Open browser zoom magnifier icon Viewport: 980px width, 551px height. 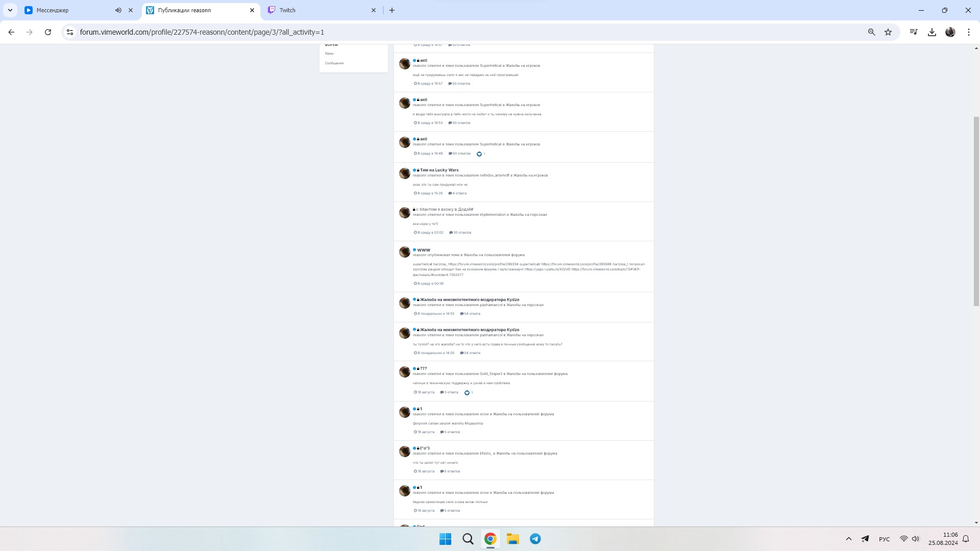[x=872, y=32]
